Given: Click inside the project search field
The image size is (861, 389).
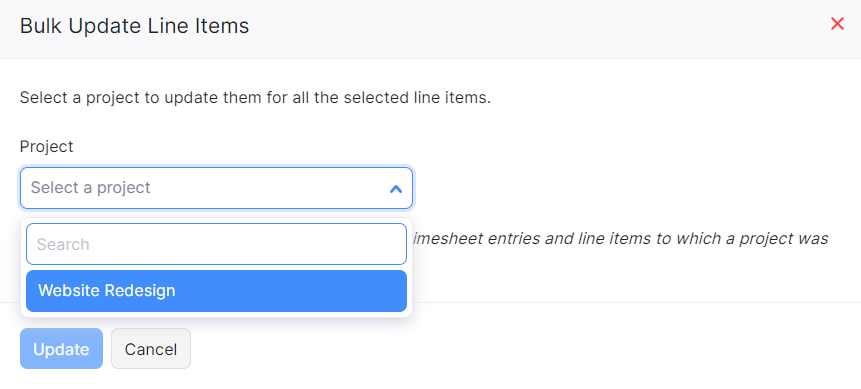Looking at the screenshot, I should coord(216,244).
